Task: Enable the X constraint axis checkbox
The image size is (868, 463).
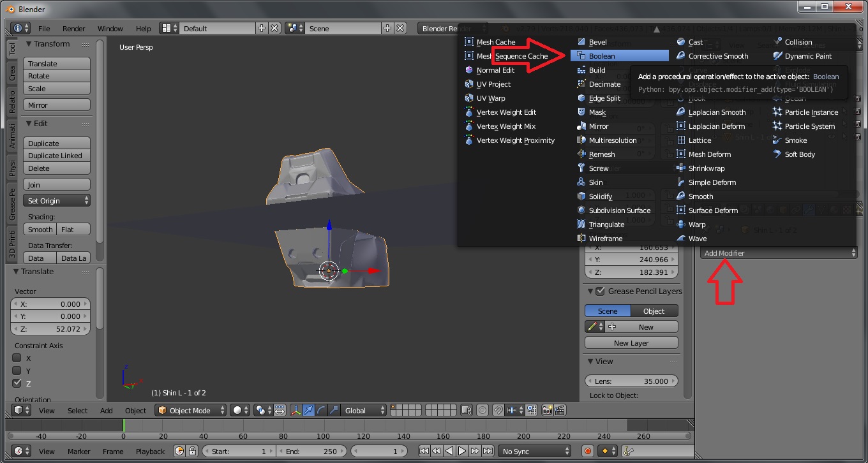Action: (17, 358)
